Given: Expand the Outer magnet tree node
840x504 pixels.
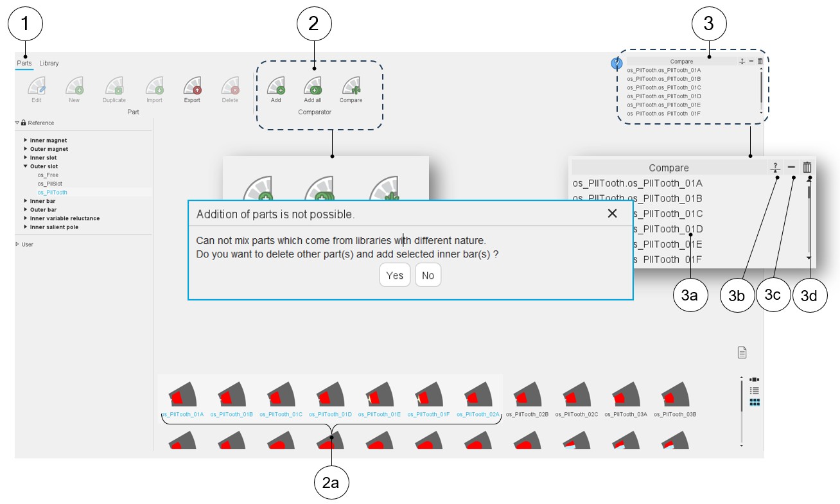Looking at the screenshot, I should (26, 149).
